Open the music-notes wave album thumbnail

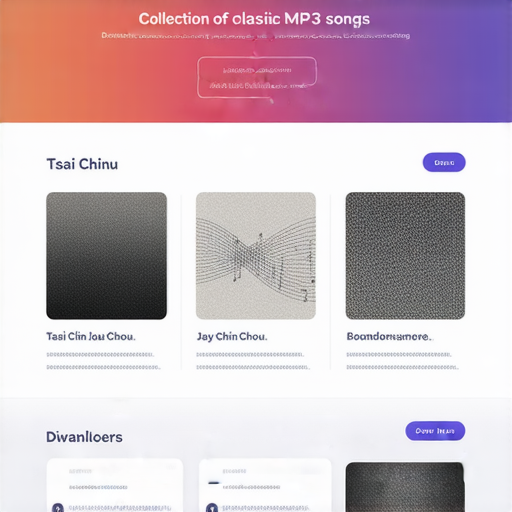(256, 256)
